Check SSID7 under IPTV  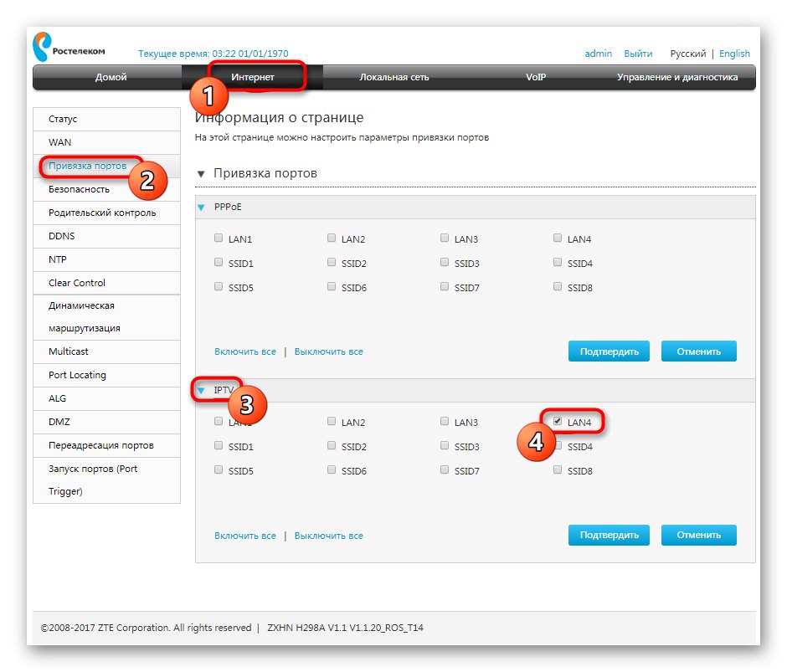click(x=445, y=469)
